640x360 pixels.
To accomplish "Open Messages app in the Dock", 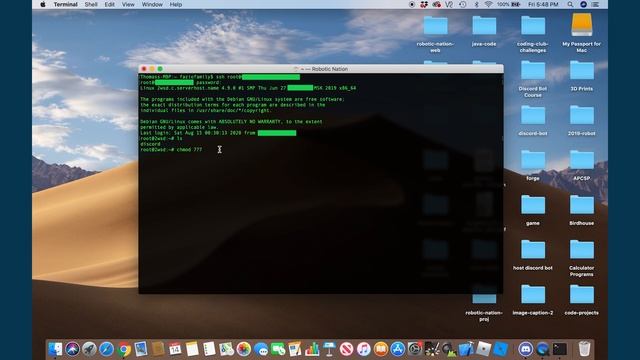I will 261,349.
